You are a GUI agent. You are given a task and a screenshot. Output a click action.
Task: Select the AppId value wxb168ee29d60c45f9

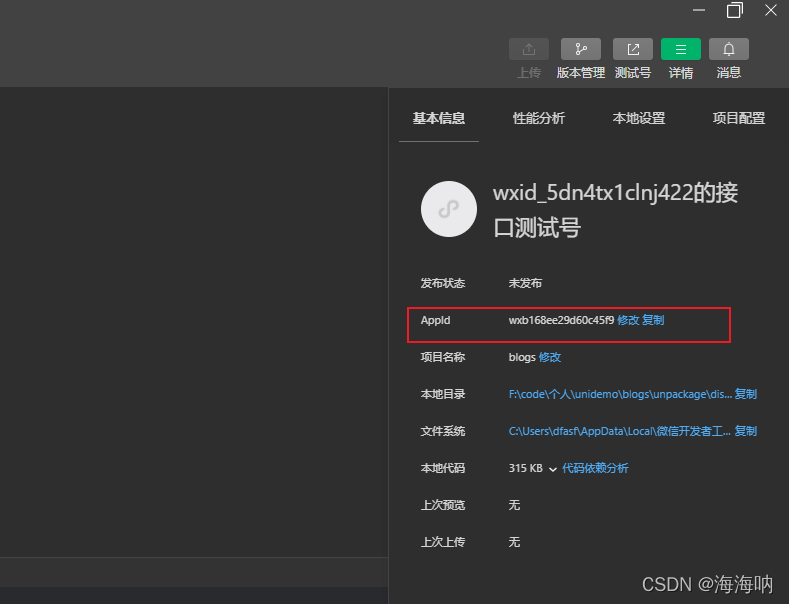tap(561, 320)
